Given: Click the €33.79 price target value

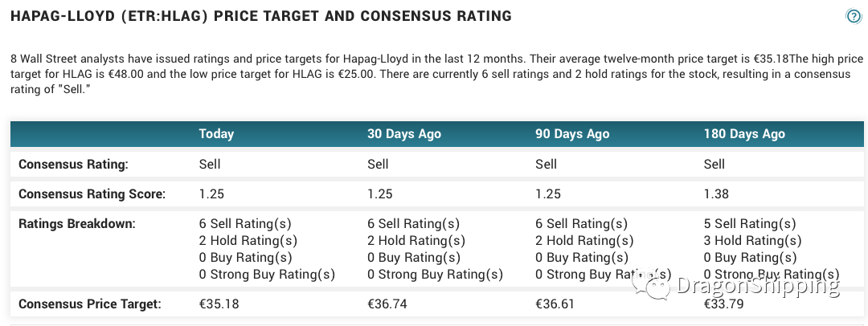Looking at the screenshot, I should pyautogui.click(x=724, y=304).
